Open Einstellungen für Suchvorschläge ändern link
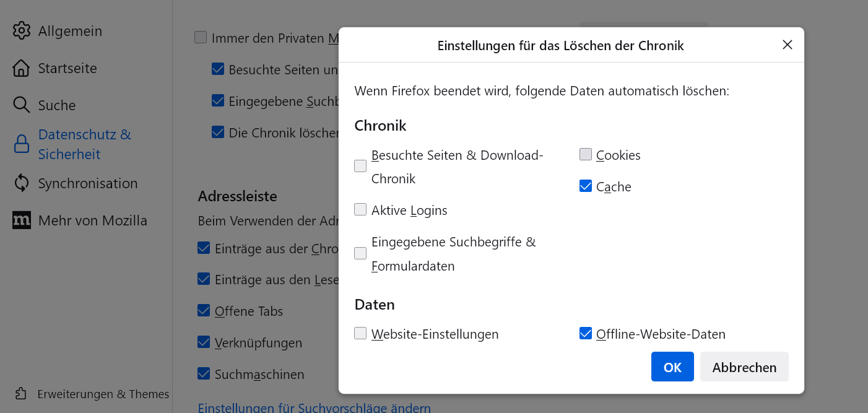This screenshot has height=413, width=868. [x=314, y=408]
